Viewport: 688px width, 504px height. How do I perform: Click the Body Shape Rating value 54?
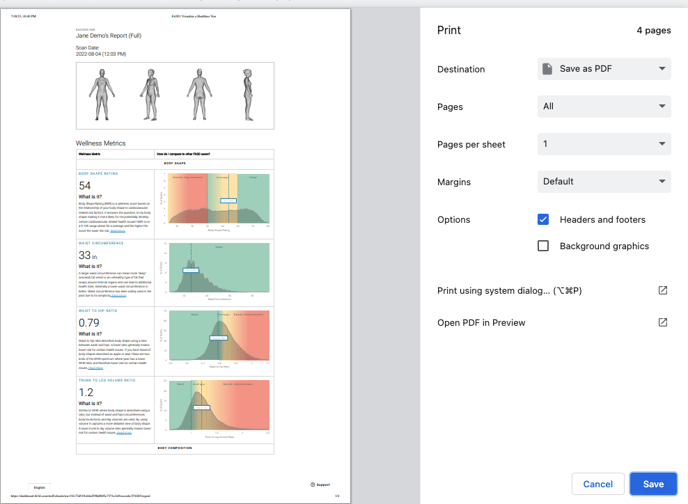[85, 186]
